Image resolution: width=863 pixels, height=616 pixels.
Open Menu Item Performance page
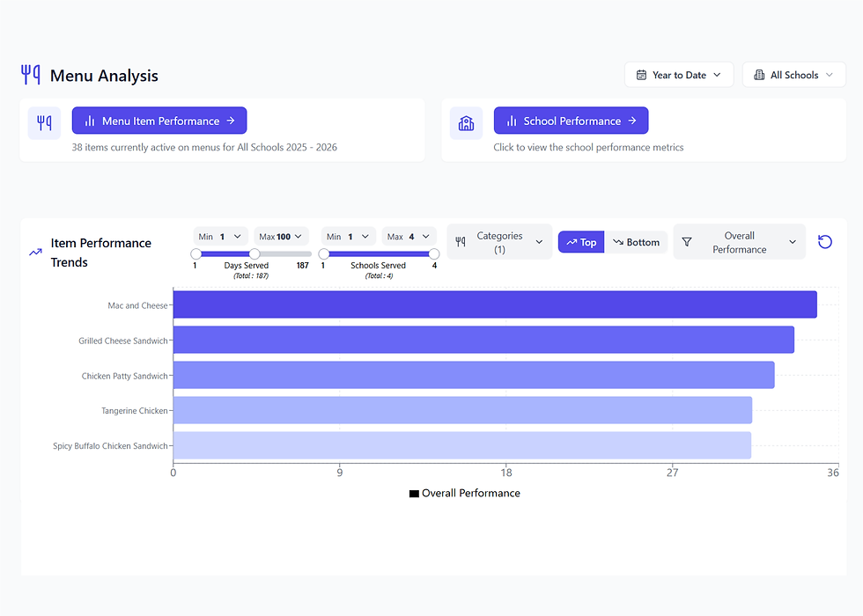click(x=159, y=121)
